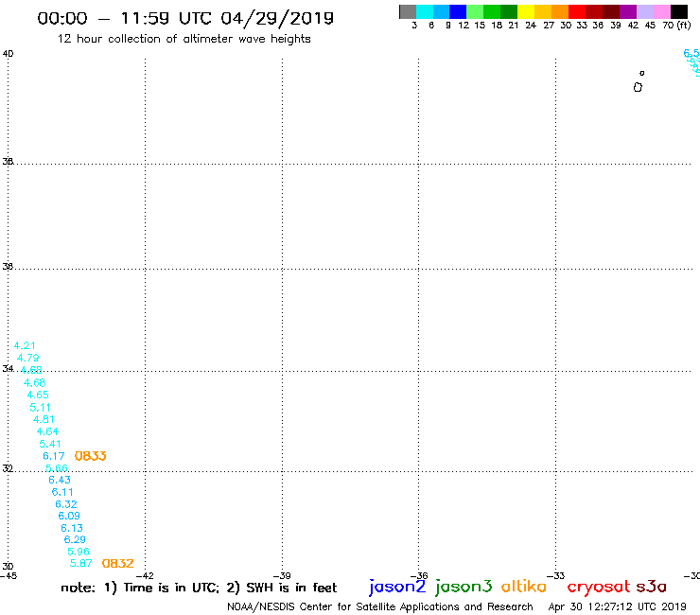Click the reading '6.17' beside 0833

click(x=54, y=456)
